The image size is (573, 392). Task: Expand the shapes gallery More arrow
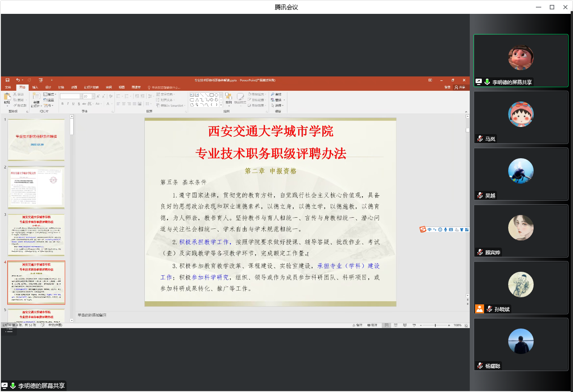221,105
